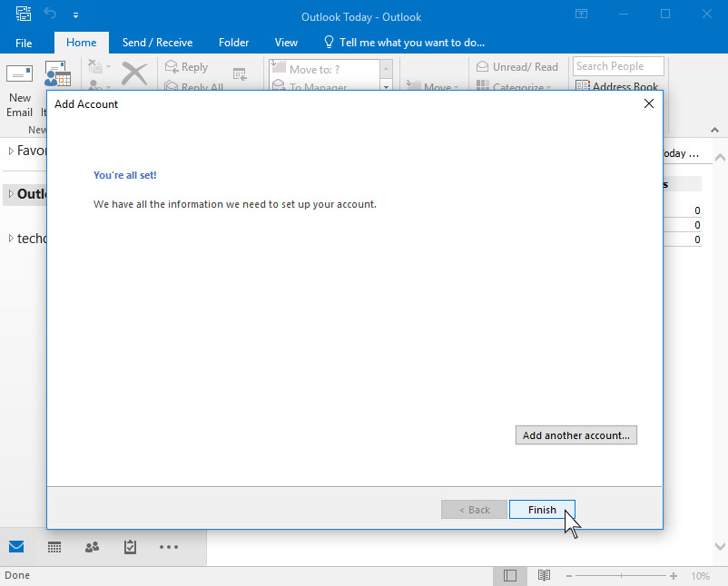Switch to the Home ribbon tab

pos(82,43)
